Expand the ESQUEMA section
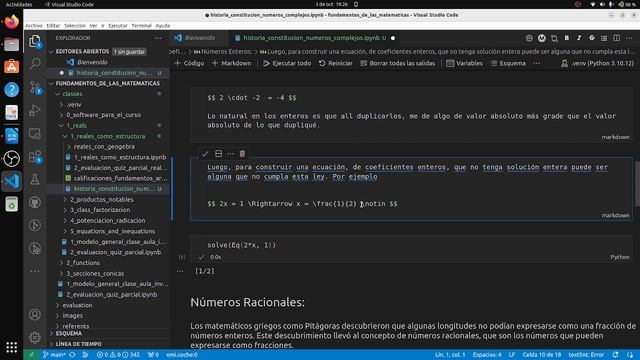This screenshot has width=640, height=360. tap(69, 333)
